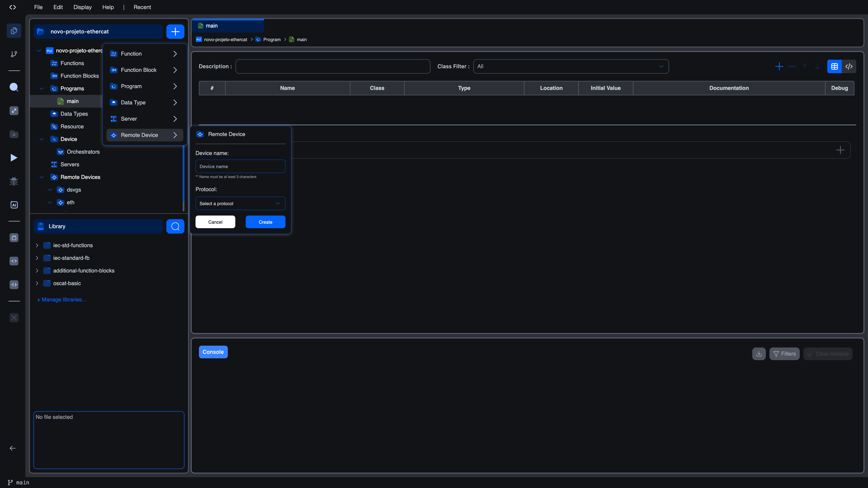The image size is (868, 488).
Task: Choose Function from the create menu
Action: 145,54
